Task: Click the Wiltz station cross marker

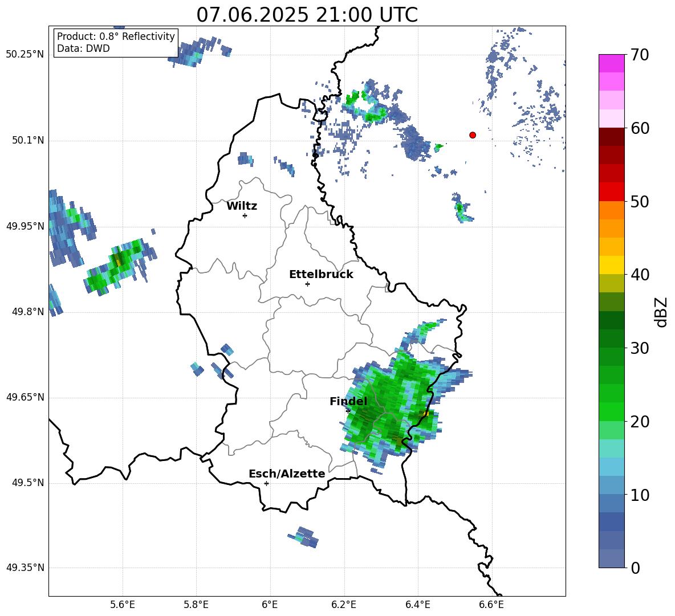Action: pos(245,215)
